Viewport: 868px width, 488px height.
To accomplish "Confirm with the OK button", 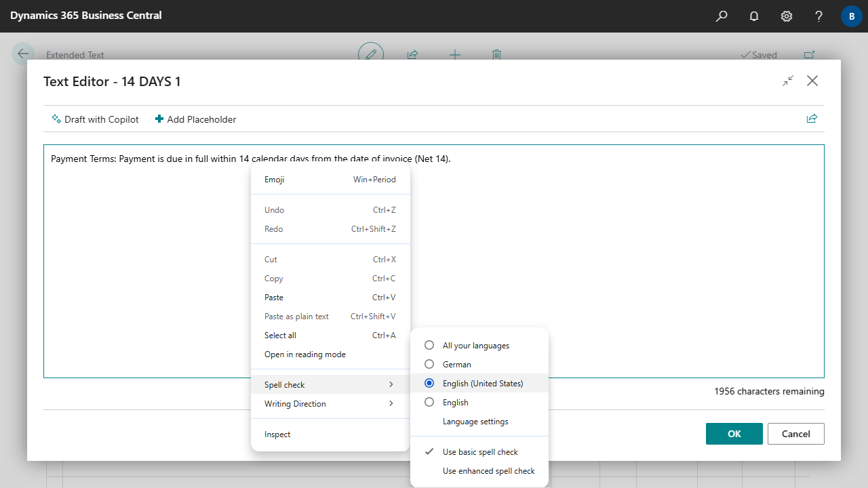I will tap(734, 434).
